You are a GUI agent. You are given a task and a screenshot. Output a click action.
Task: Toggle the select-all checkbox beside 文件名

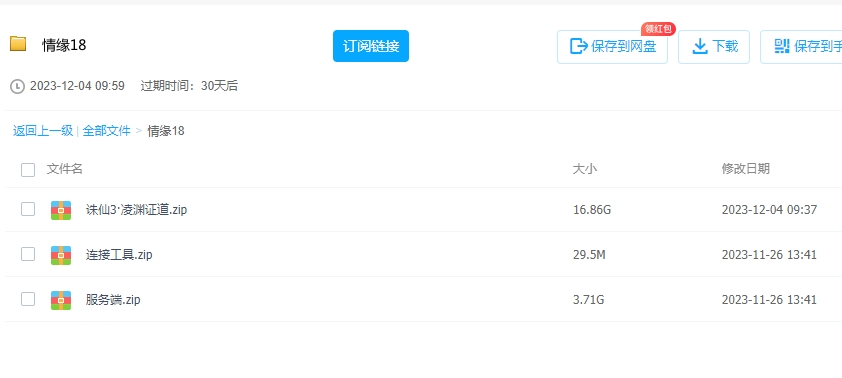28,170
